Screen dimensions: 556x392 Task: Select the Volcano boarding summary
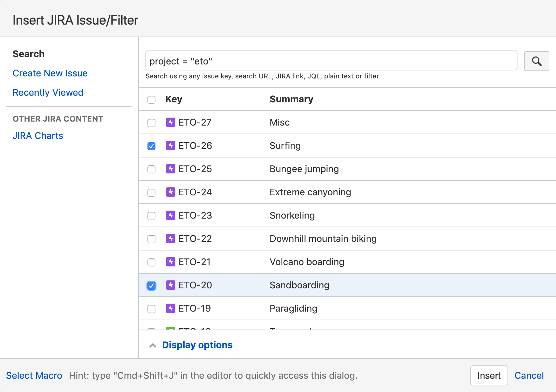click(307, 262)
